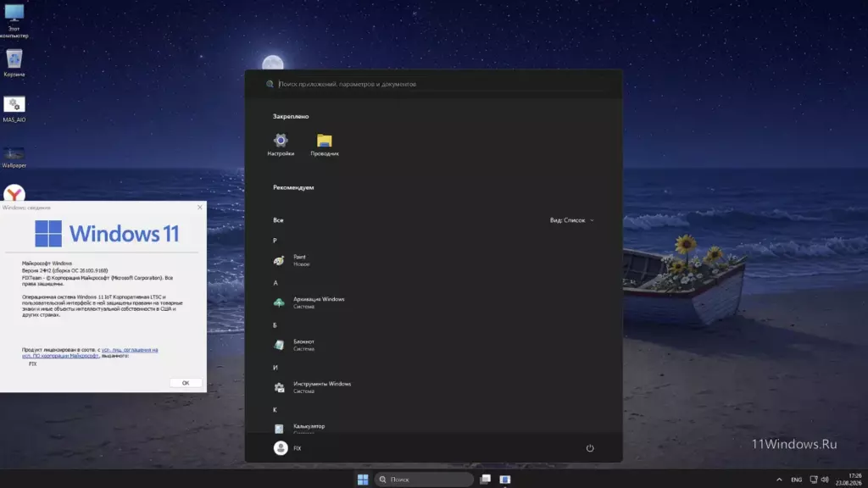Click the Все apps heading
868x488 pixels.
278,220
